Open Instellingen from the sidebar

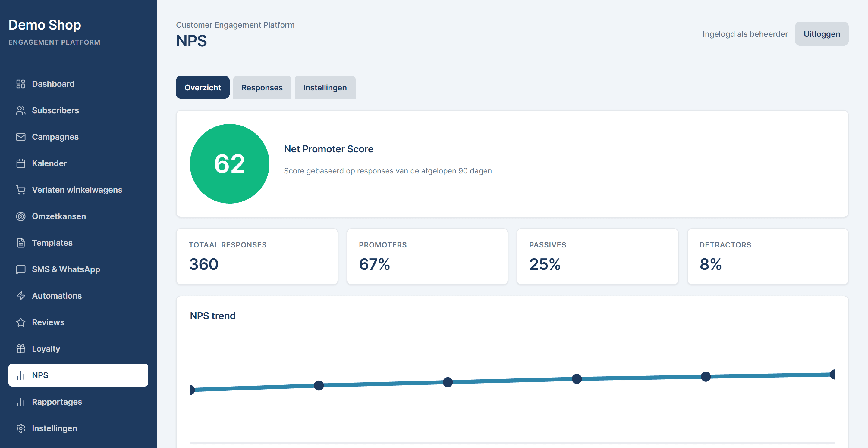click(78, 428)
